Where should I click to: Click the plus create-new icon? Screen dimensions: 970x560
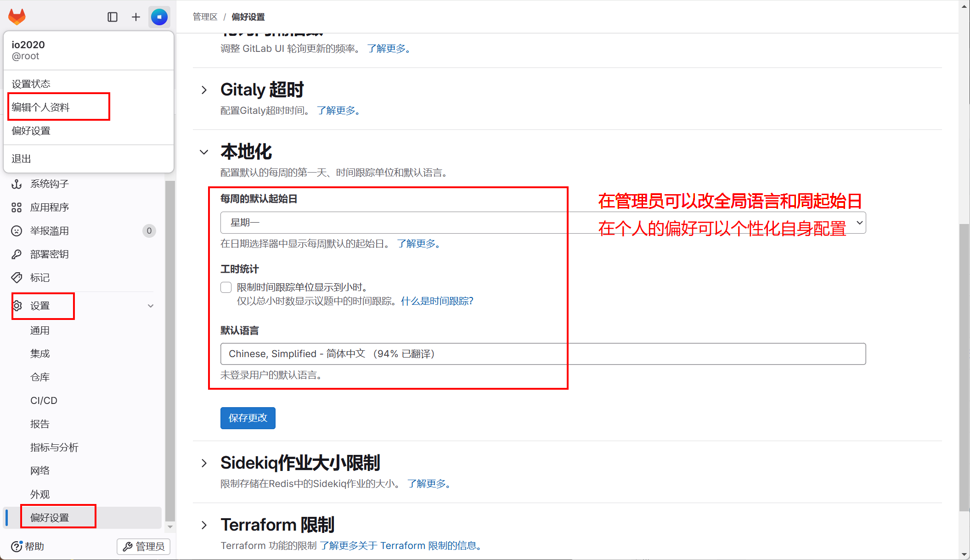point(136,17)
